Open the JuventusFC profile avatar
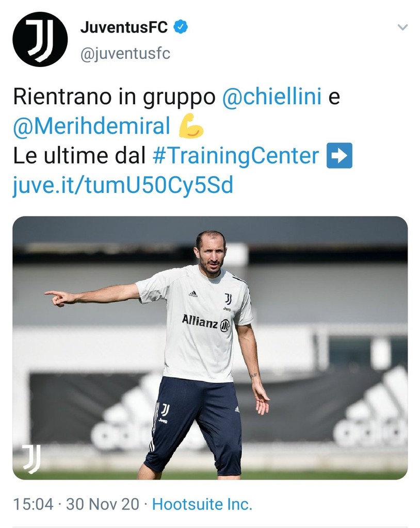The width and height of the screenshot is (420, 528). click(40, 39)
